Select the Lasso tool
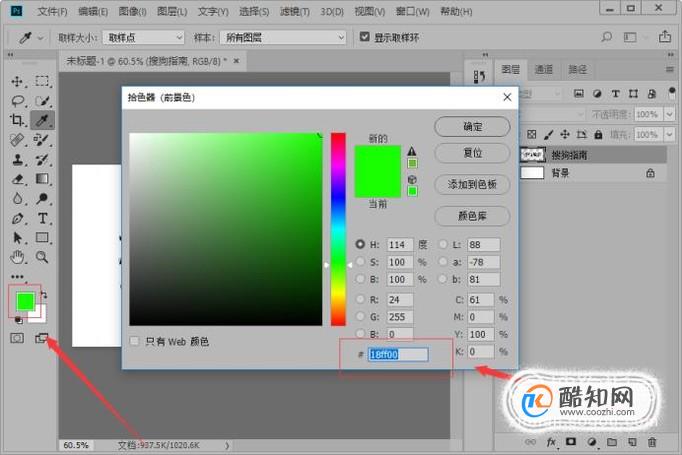Image resolution: width=682 pixels, height=455 pixels. pyautogui.click(x=17, y=101)
